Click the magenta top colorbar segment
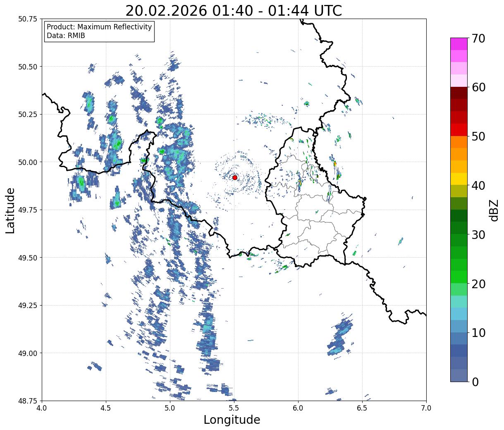Viewport: 504px width, 430px height. point(459,44)
